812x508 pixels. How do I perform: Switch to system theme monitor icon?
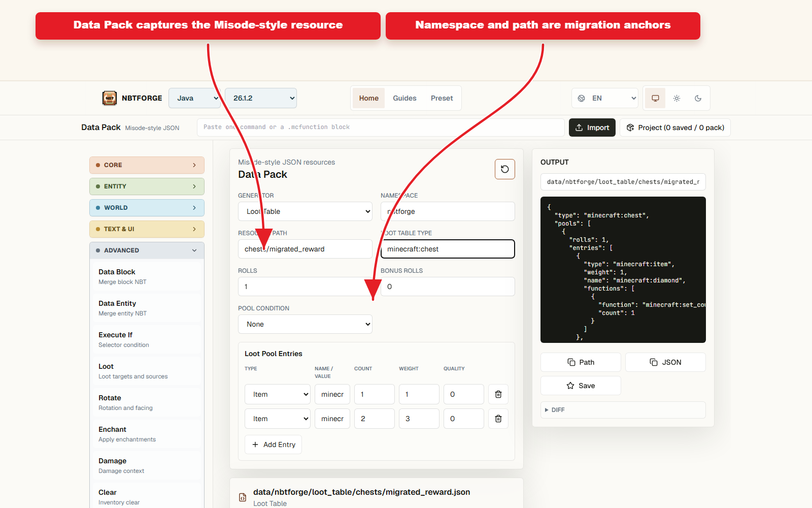click(655, 98)
